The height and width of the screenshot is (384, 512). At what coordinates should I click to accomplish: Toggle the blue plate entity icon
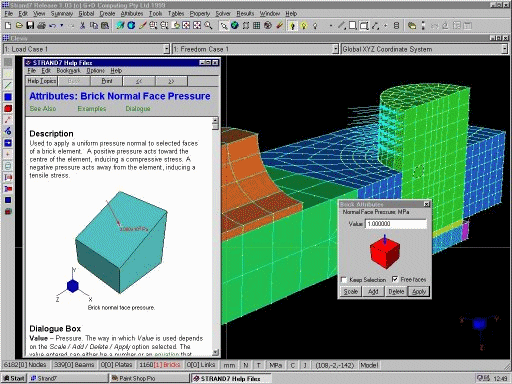pyautogui.click(x=8, y=97)
